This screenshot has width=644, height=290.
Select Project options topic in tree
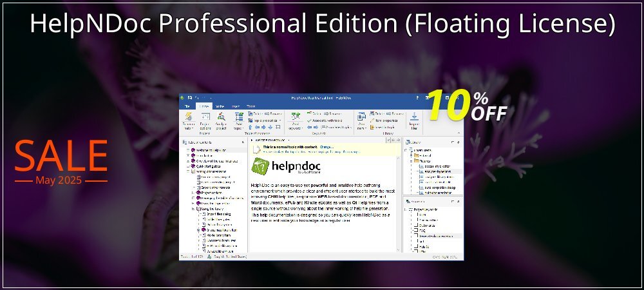(x=208, y=193)
